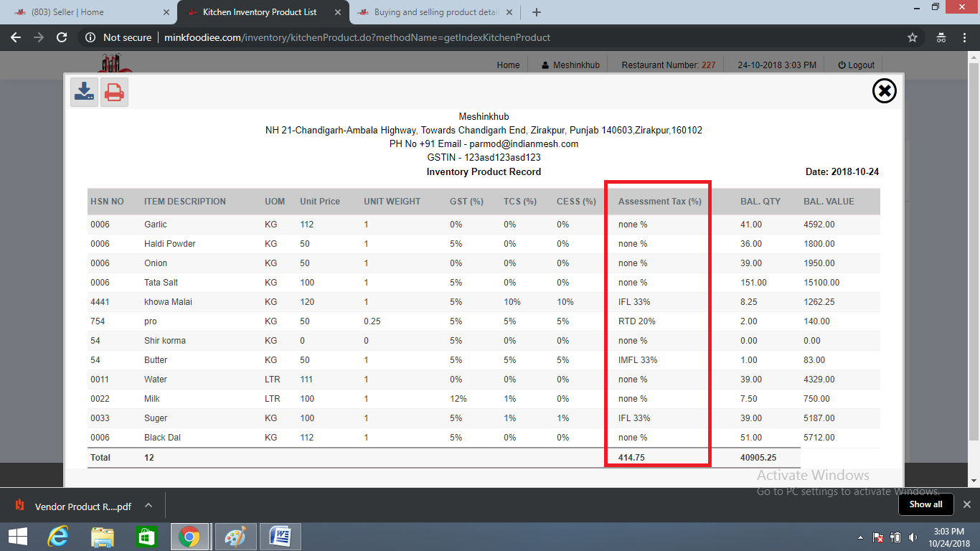Open Windows Start menu
The image size is (980, 551).
click(x=17, y=537)
